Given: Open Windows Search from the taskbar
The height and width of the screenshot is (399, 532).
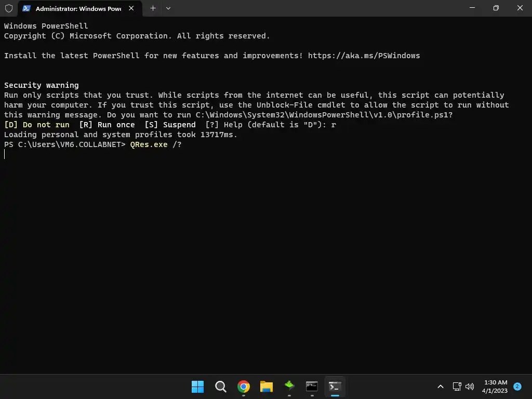Looking at the screenshot, I should pos(220,387).
